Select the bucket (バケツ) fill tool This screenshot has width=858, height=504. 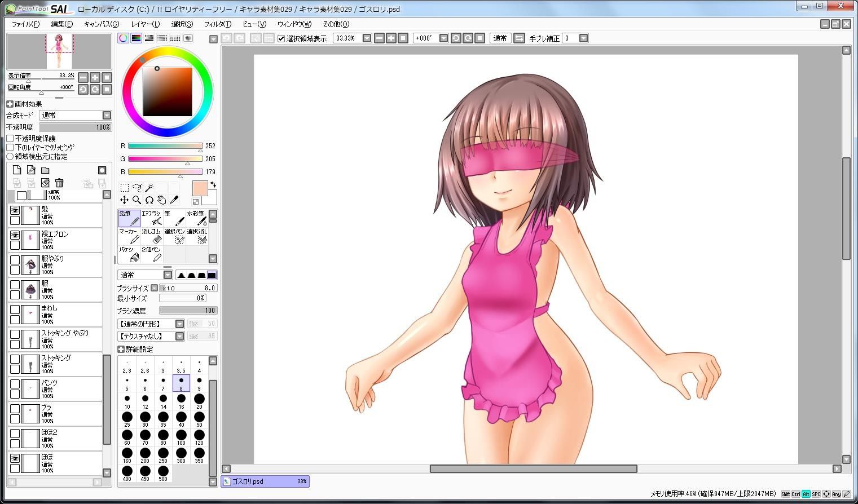coord(129,254)
